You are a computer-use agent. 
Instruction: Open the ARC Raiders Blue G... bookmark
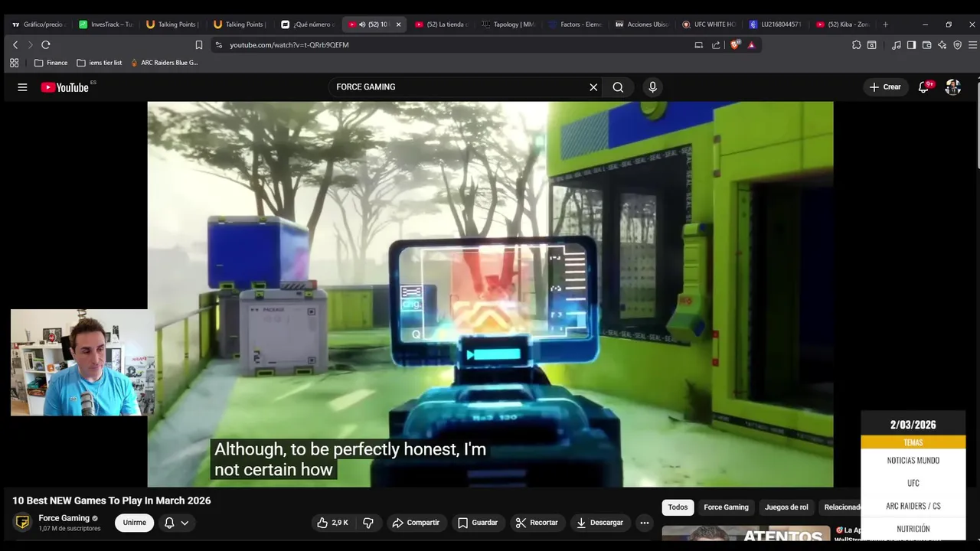164,63
